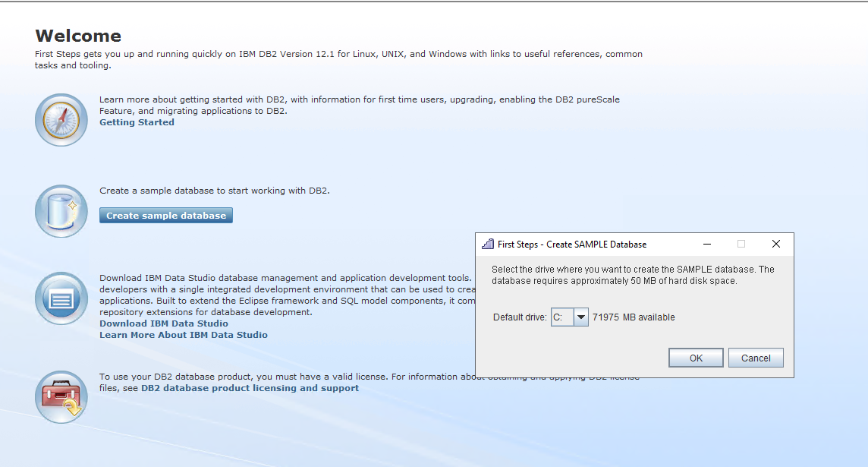Click the sample database cylinder icon

[61, 210]
